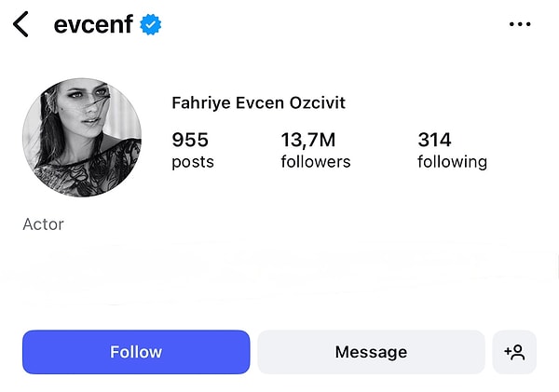This screenshot has height=392, width=559.
Task: Open the circular profile picture
Action: pyautogui.click(x=82, y=138)
